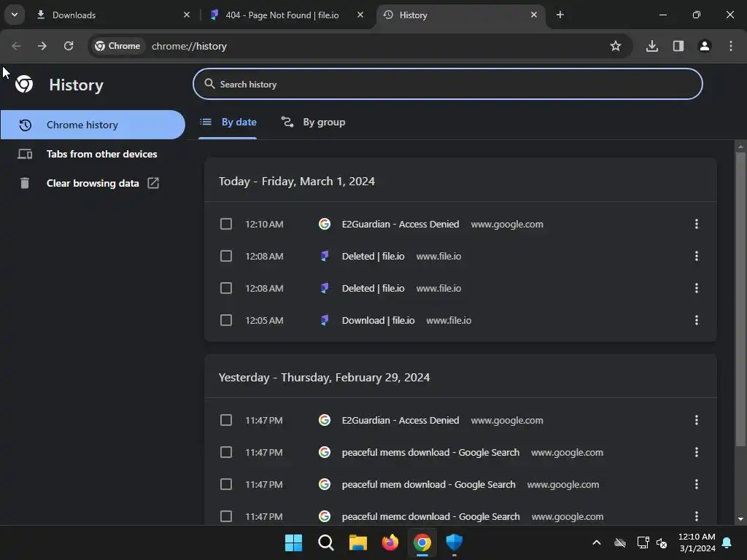Viewport: 747px width, 560px height.
Task: Launch Firefox from the taskbar
Action: (390, 542)
